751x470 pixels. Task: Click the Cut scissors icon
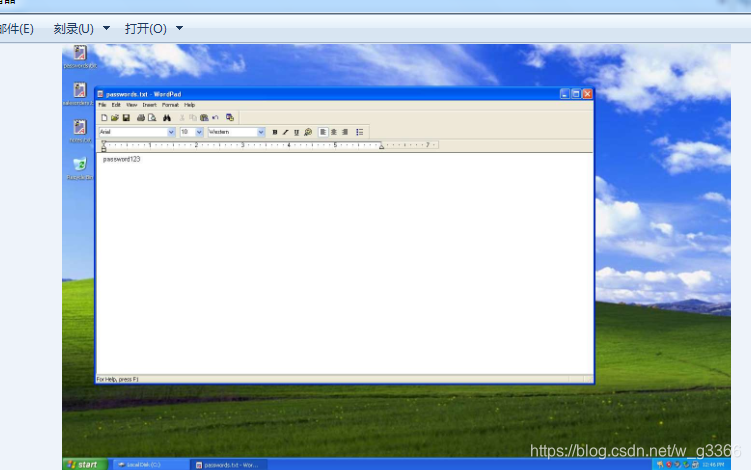click(x=182, y=117)
